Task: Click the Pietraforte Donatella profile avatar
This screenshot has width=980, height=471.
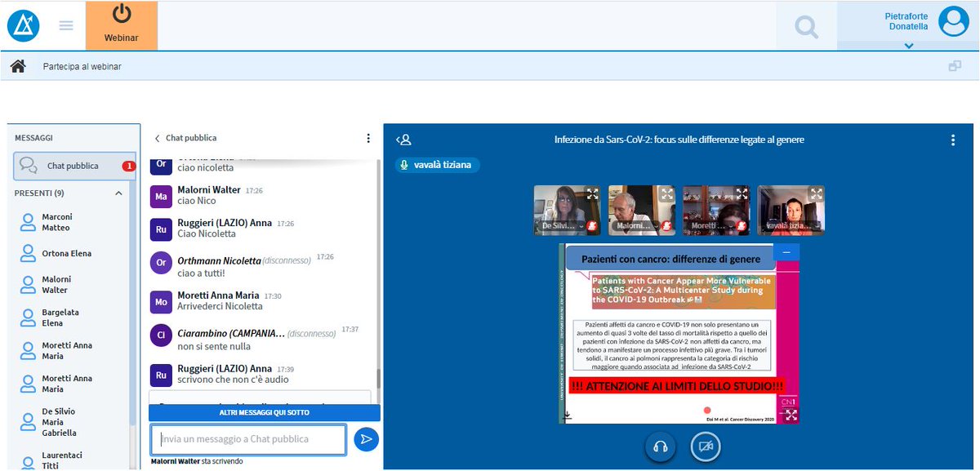Action: coord(953,21)
